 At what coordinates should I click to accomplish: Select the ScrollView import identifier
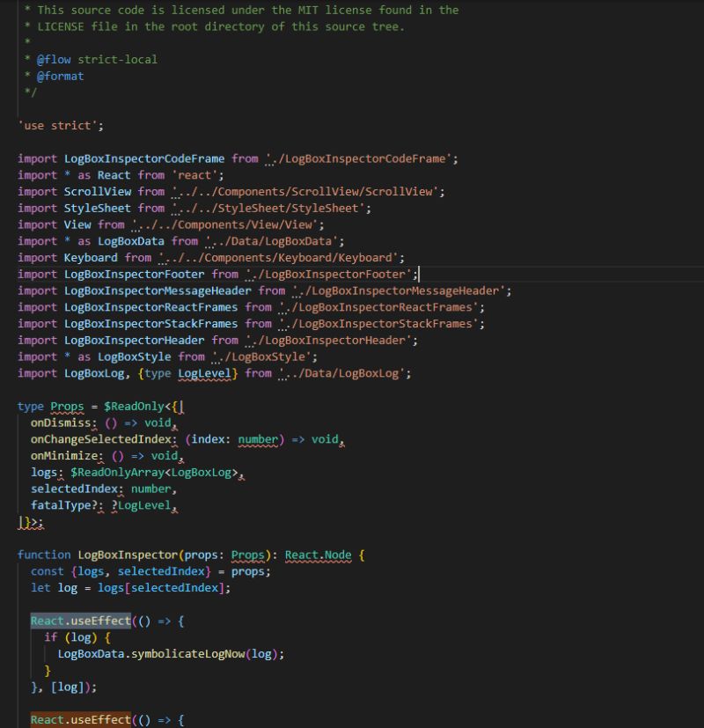[x=96, y=191]
